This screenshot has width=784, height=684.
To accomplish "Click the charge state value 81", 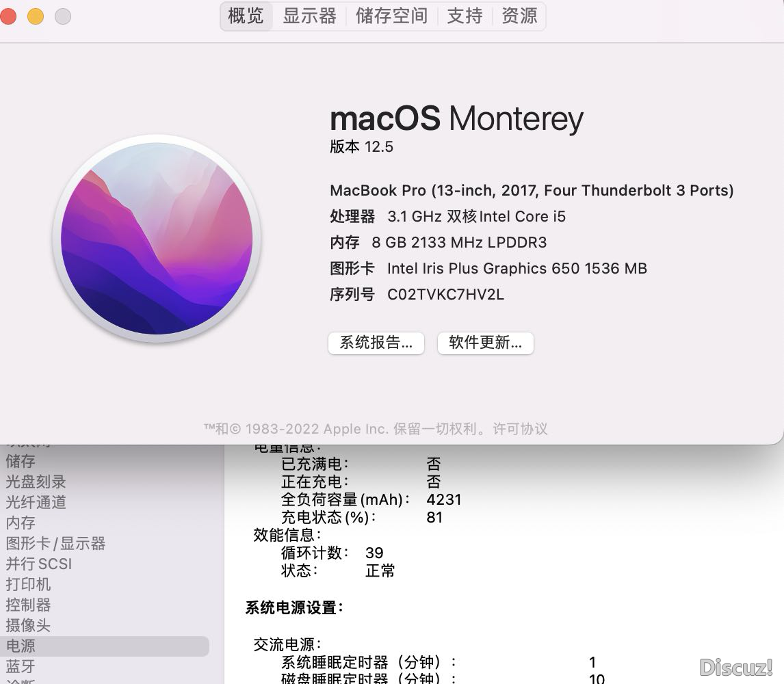I will (x=434, y=518).
